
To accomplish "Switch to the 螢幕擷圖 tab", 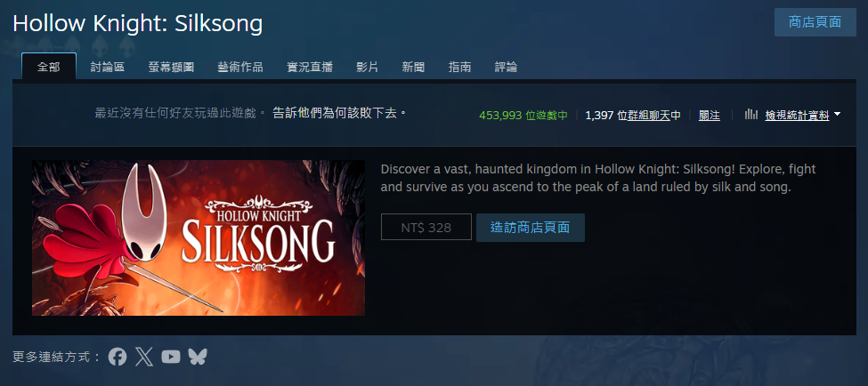I will [171, 68].
